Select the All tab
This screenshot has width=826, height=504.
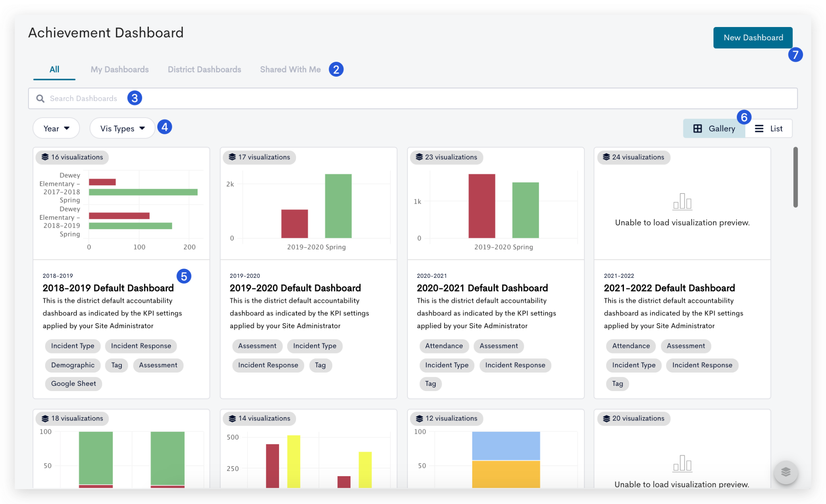tap(54, 69)
